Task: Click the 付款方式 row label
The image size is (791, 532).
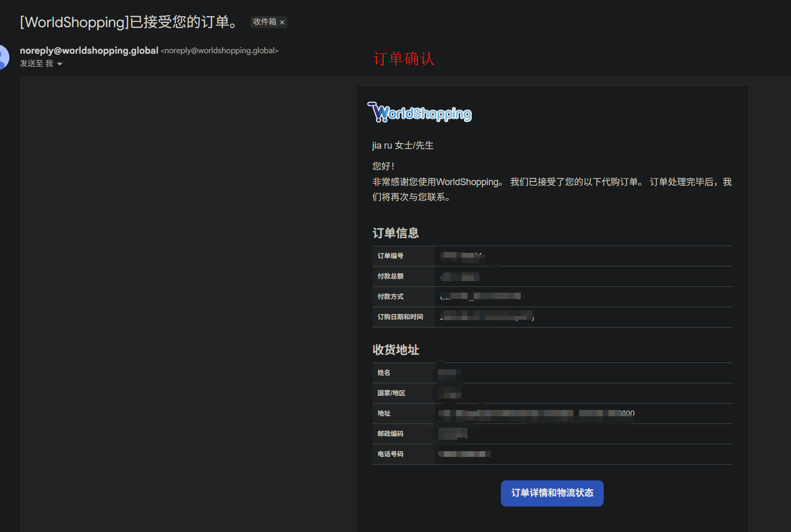Action: [x=391, y=297]
